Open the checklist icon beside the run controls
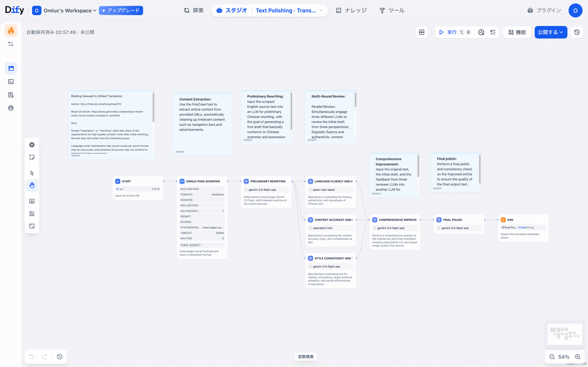Image resolution: width=588 pixels, height=367 pixels. [x=494, y=32]
